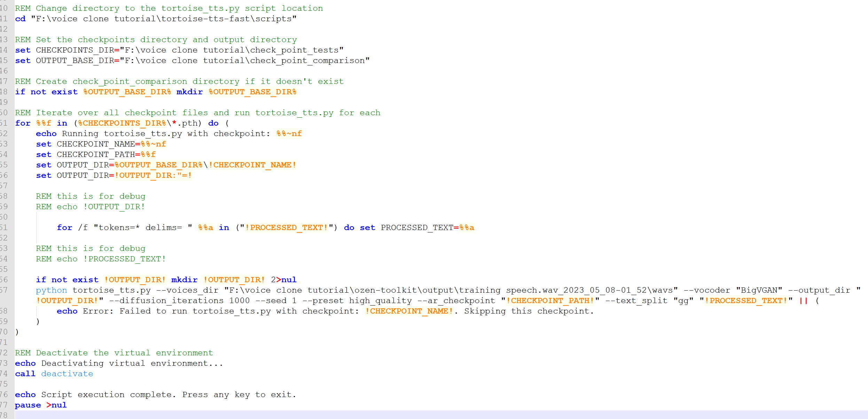Viewport: 868px width, 419px height.
Task: Click the REM debug comment on line 58
Action: (91, 196)
